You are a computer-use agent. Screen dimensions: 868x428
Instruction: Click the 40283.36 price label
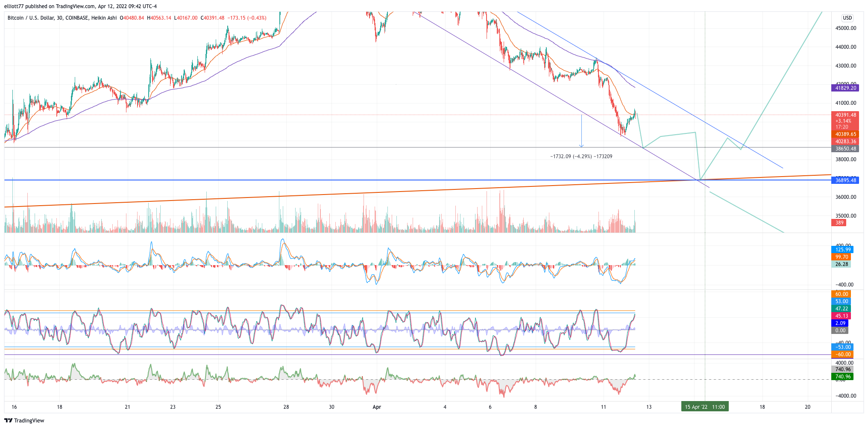pyautogui.click(x=845, y=142)
